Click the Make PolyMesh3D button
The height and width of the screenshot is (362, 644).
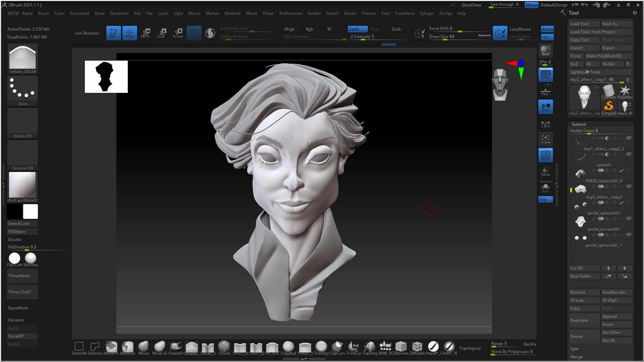click(608, 56)
